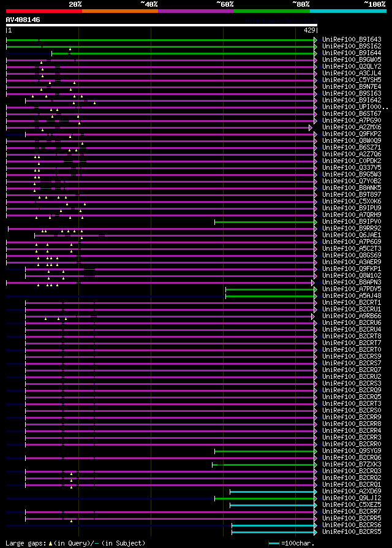Screen dimensions: 392x548
Task: Open the UniRef100_Q9LJI2 label
Action: click(352, 498)
